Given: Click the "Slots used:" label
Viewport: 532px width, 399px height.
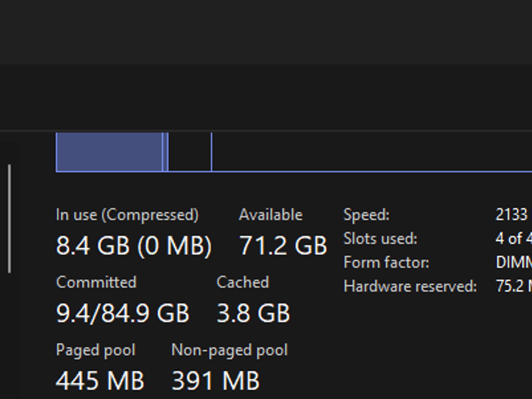Looking at the screenshot, I should click(380, 238).
